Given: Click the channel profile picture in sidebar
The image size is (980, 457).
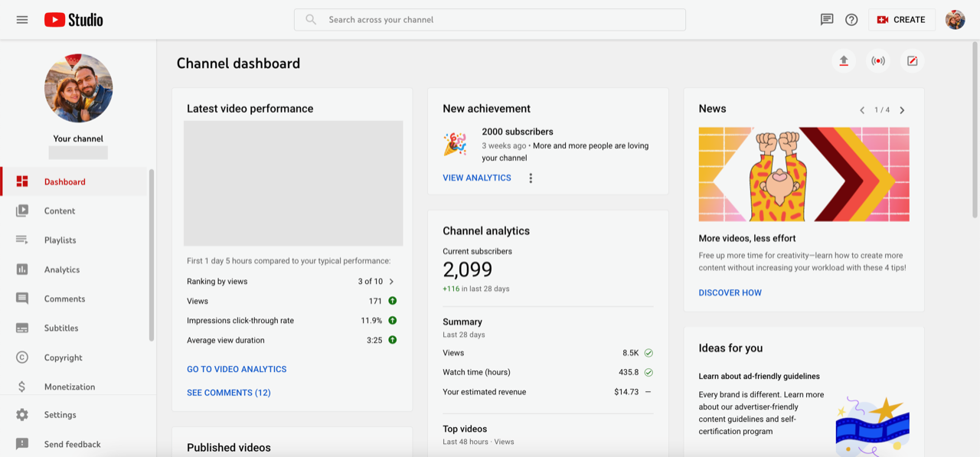Looking at the screenshot, I should (79, 88).
